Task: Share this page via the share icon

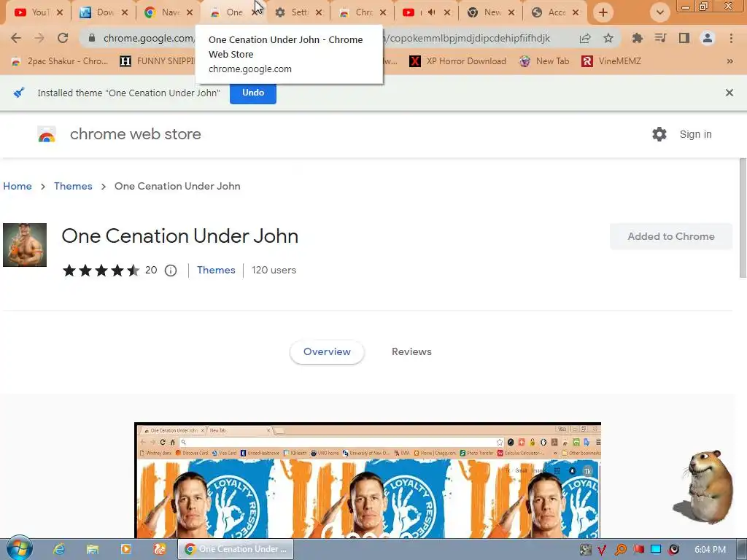Action: point(585,38)
